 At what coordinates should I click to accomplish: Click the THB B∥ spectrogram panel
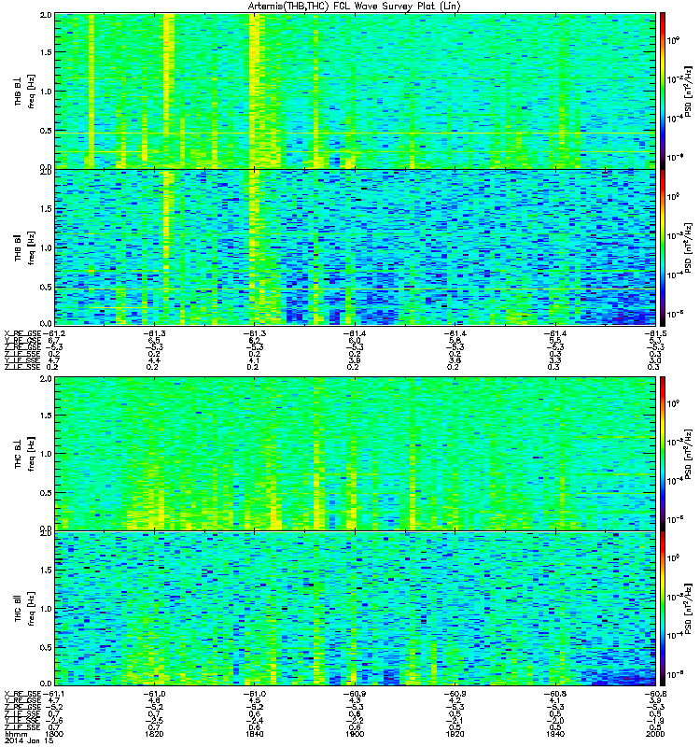tap(356, 247)
